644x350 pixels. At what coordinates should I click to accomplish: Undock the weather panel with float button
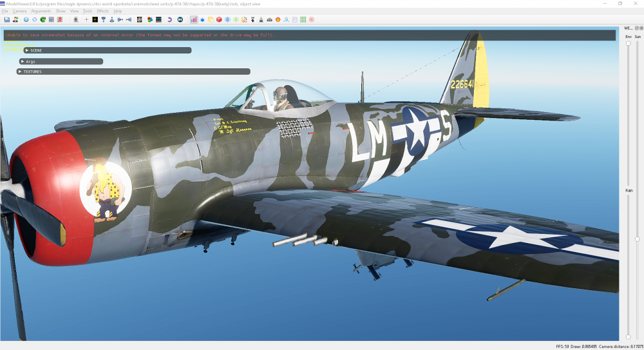[x=636, y=28]
